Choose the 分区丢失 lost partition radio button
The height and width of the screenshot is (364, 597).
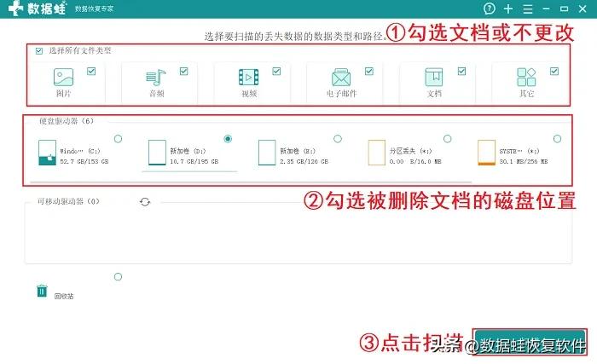(448, 139)
